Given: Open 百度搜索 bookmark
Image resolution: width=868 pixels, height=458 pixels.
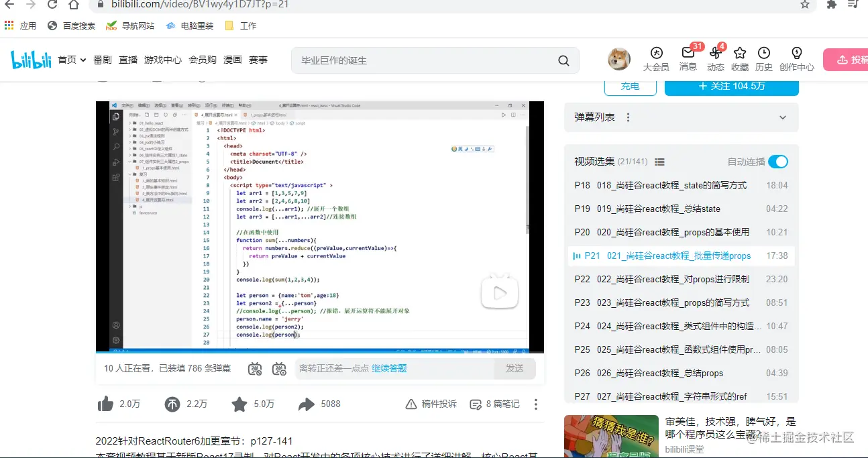Looking at the screenshot, I should pos(72,25).
